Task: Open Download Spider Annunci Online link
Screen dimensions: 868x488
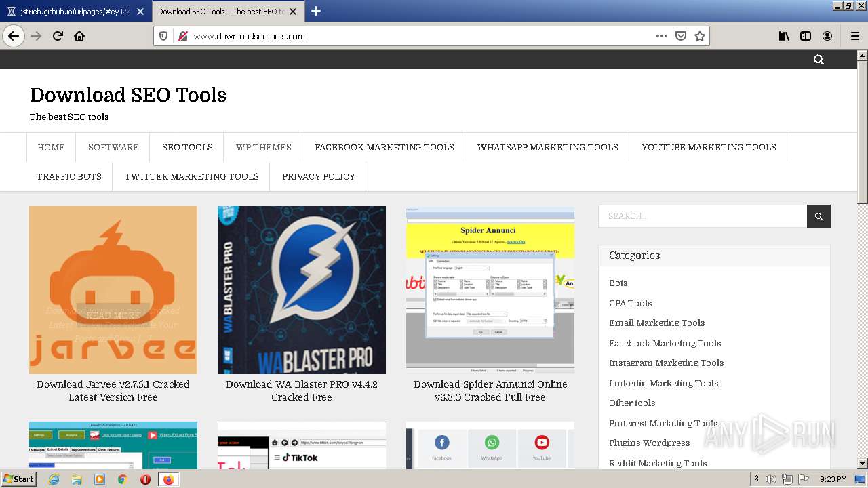Action: pyautogui.click(x=490, y=390)
